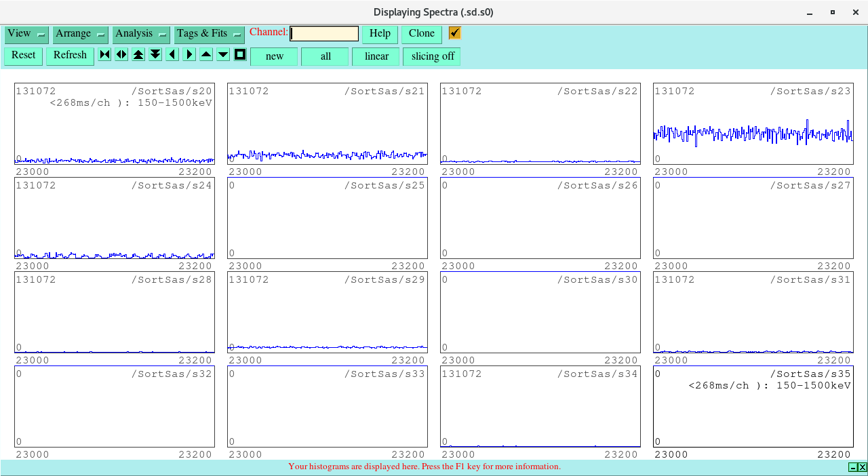Open the View dropdown menu
Screen dimensions: 868x476
[26, 34]
